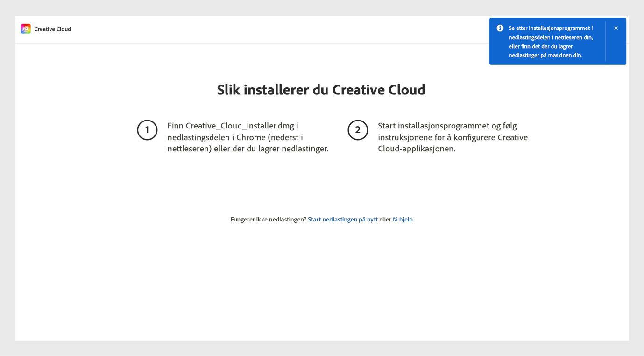Click the info icon in the blue notification
This screenshot has height=356, width=644.
tap(500, 28)
